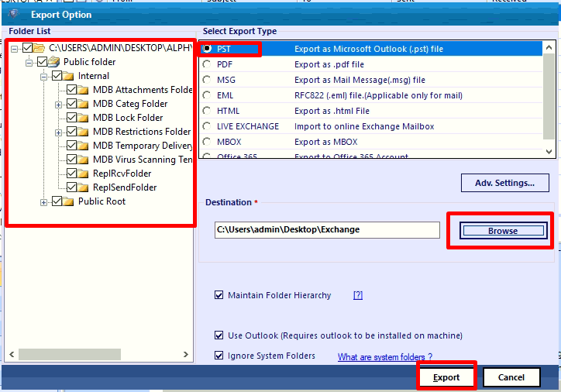
Task: Uncheck the Internal folder checkbox
Action: click(57, 75)
